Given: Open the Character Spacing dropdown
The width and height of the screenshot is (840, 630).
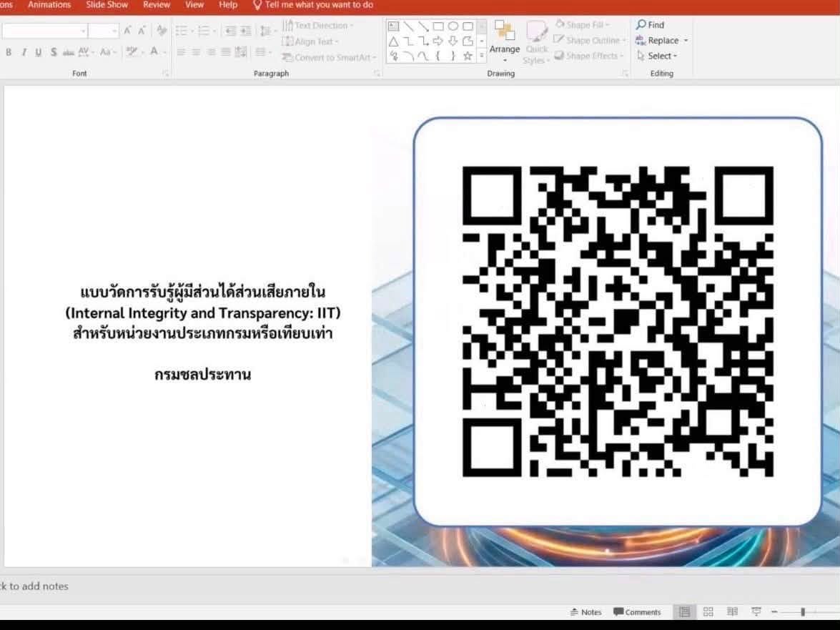Looking at the screenshot, I should tap(86, 52).
